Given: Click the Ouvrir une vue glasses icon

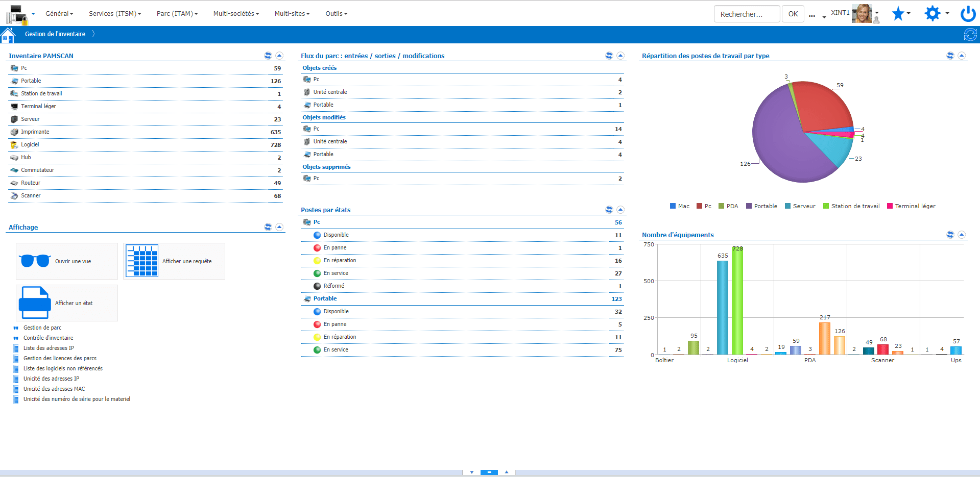Looking at the screenshot, I should coord(35,261).
